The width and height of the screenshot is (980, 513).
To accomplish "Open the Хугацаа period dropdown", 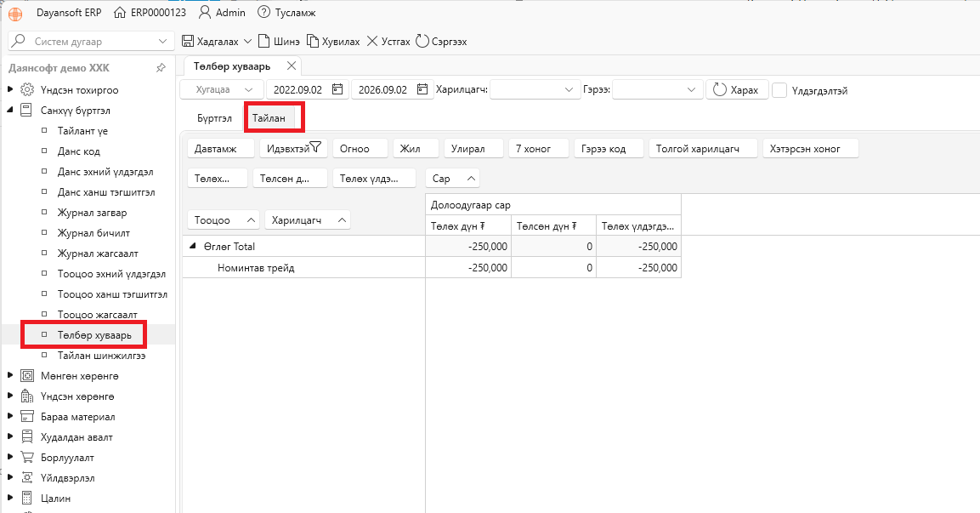I will click(x=221, y=89).
